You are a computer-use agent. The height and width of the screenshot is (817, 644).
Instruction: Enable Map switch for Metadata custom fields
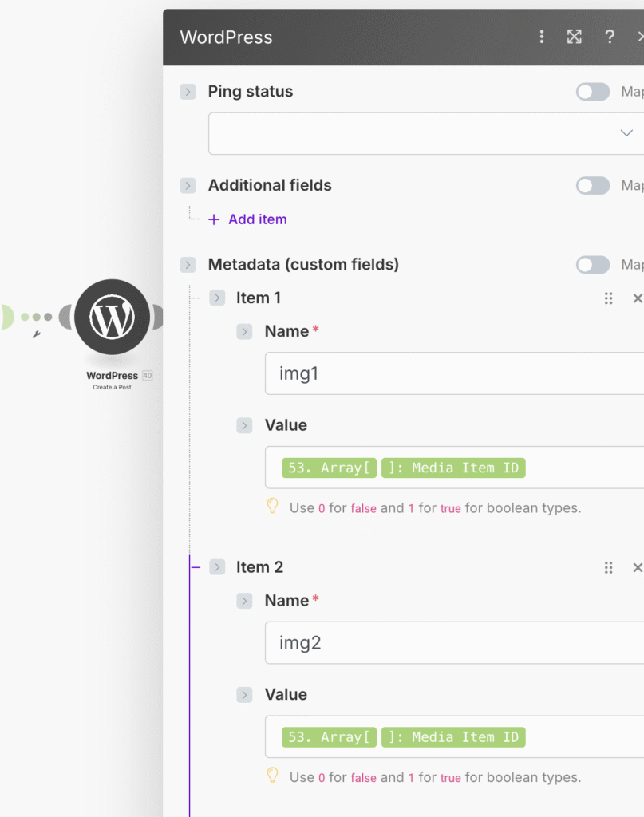pos(593,265)
